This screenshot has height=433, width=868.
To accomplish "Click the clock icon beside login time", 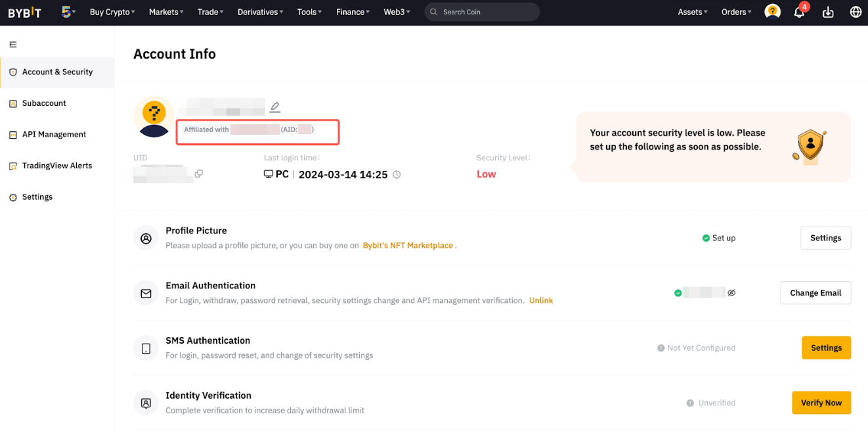I will pos(396,175).
